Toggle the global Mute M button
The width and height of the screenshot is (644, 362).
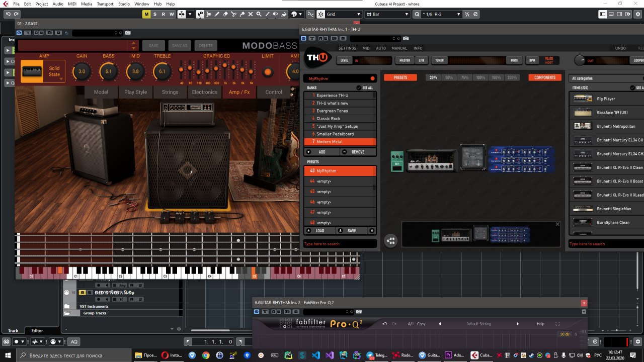(x=146, y=14)
